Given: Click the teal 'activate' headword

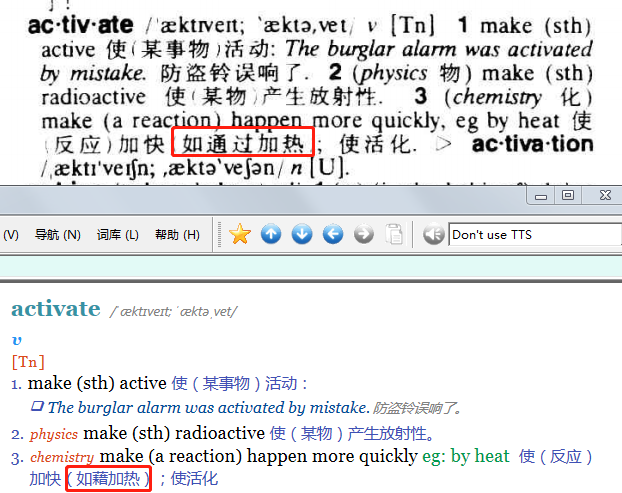Looking at the screenshot, I should tap(56, 309).
